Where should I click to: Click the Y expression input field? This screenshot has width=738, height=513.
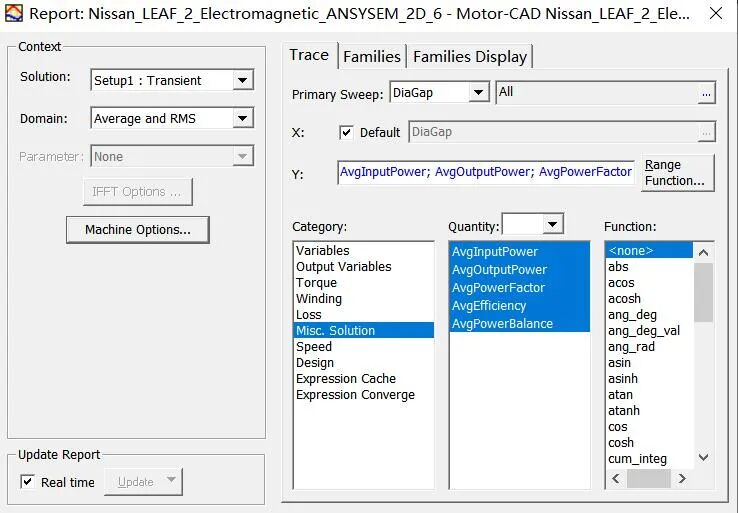(x=486, y=173)
